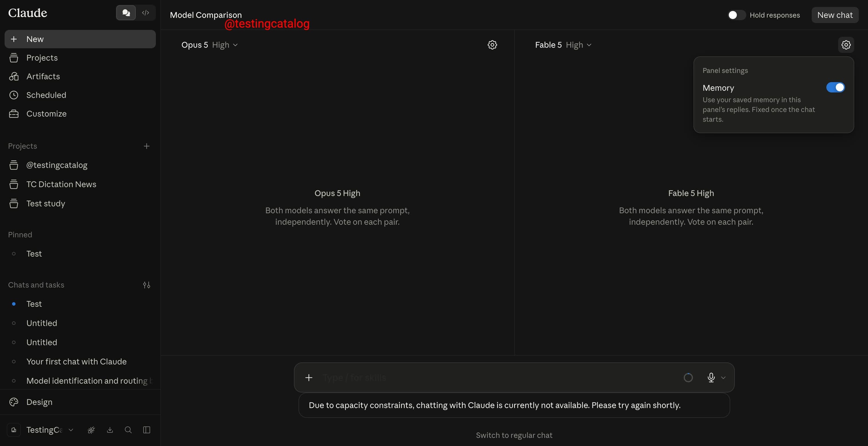
Task: Open microphone options chevron
Action: tap(723, 378)
